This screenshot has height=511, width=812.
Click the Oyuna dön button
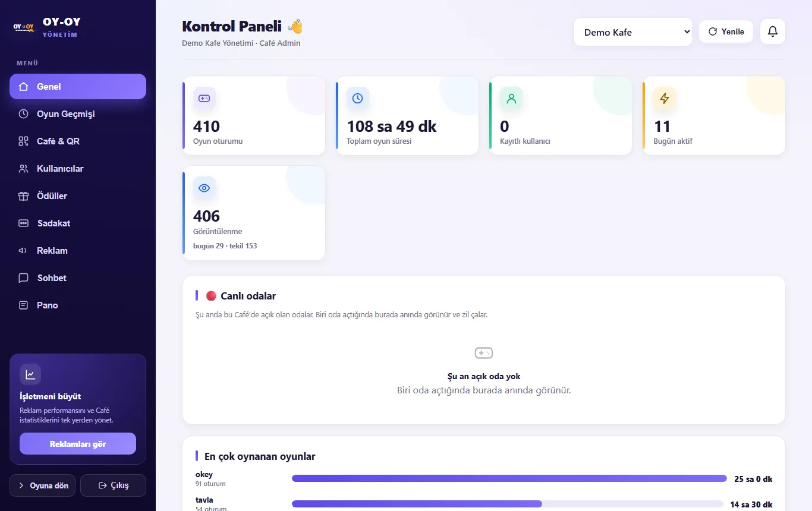pos(43,485)
